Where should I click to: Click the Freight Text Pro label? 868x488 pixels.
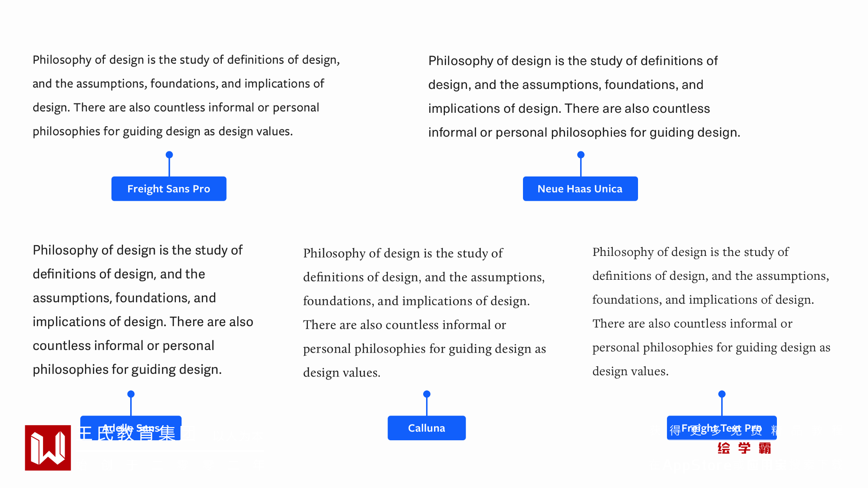721,428
